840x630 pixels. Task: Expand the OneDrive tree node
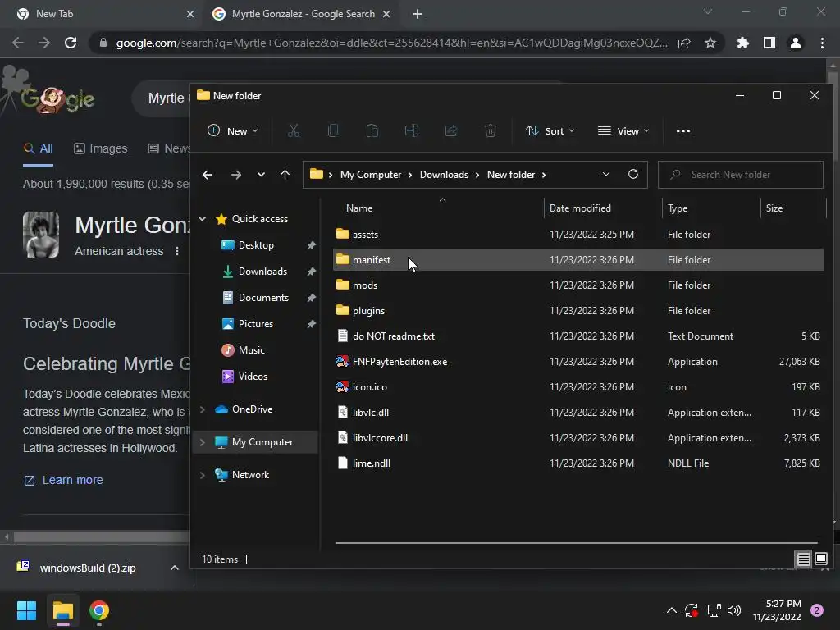point(203,409)
